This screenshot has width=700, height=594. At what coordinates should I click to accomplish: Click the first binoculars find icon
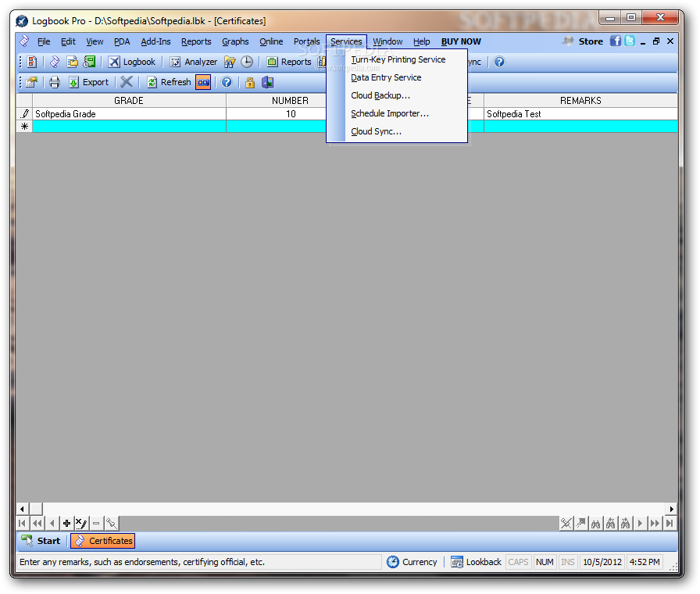[595, 523]
